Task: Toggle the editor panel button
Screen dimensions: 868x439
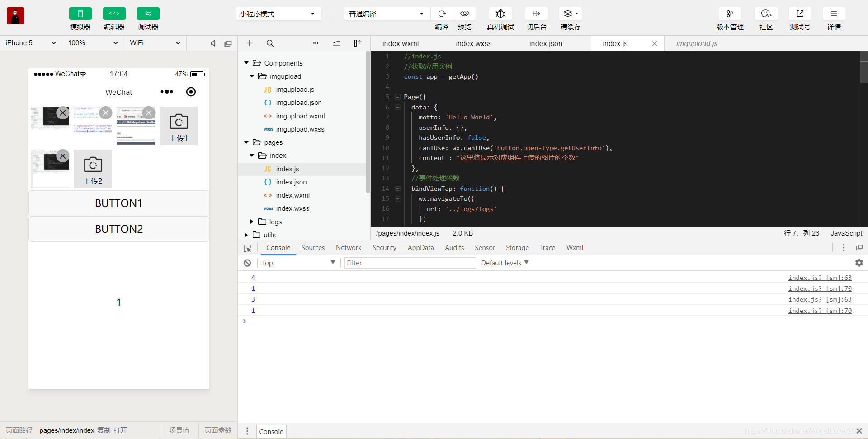Action: click(x=114, y=14)
